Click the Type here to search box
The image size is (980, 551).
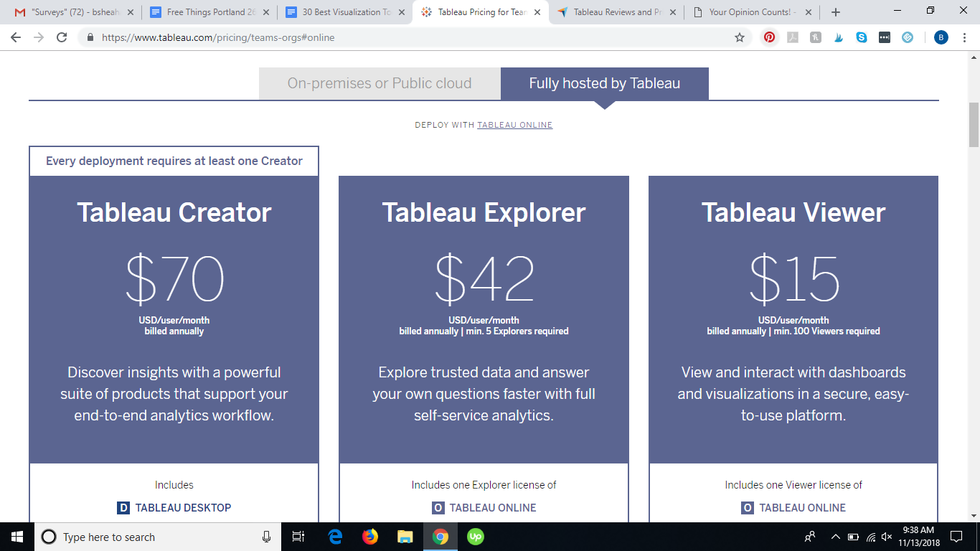156,537
